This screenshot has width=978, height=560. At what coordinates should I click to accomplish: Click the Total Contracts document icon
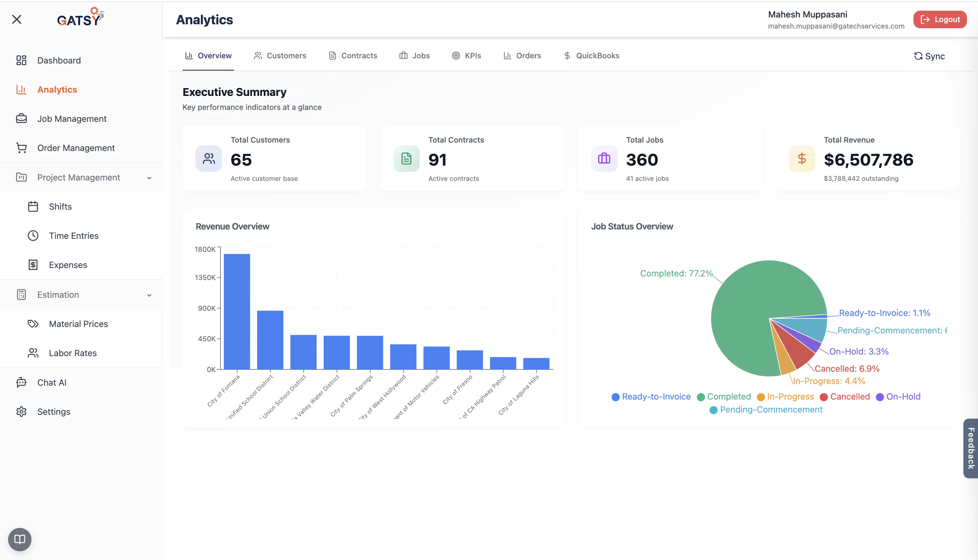tap(406, 158)
